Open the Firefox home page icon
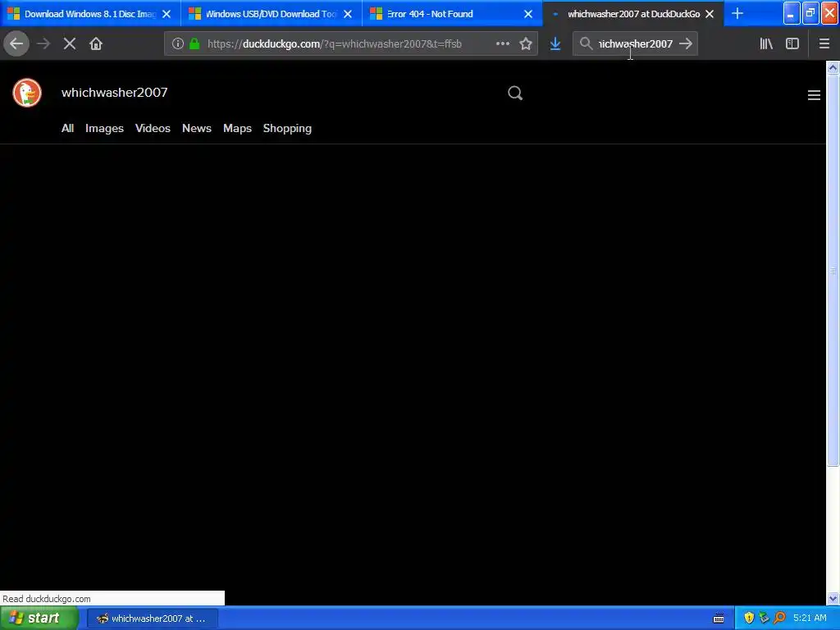Screen dimensions: 840x630 tap(96, 44)
